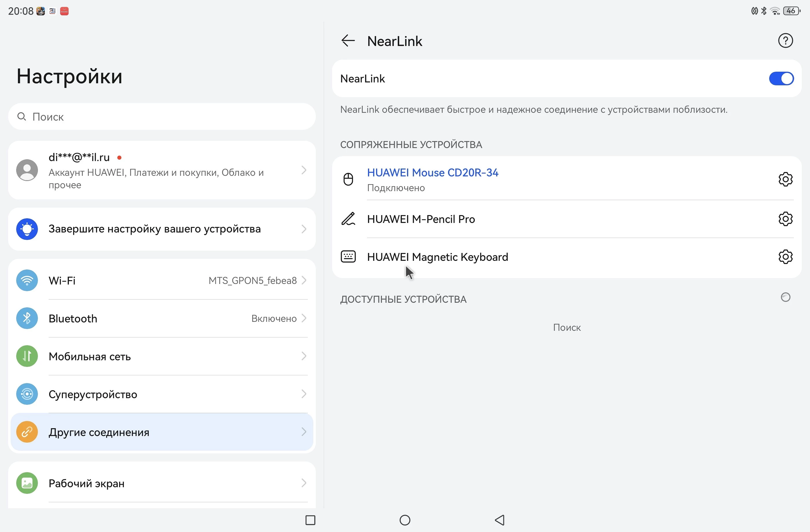The image size is (810, 532).
Task: Open settings gear for HUAWEI M-Pencil Pro
Action: (x=785, y=219)
